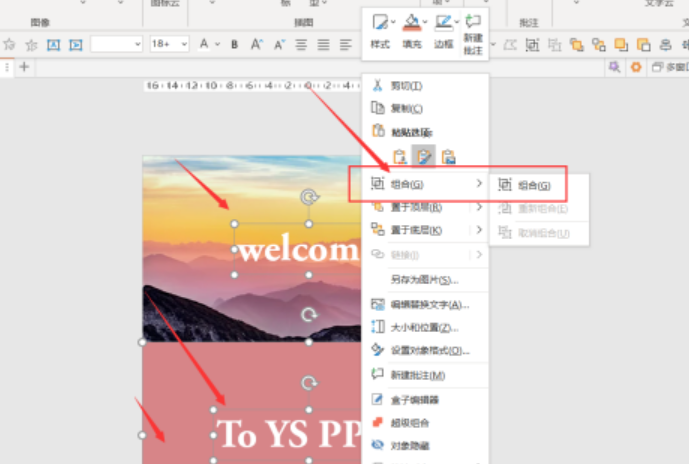
Task: Select 超级组合 super group menu item
Action: pyautogui.click(x=425, y=423)
